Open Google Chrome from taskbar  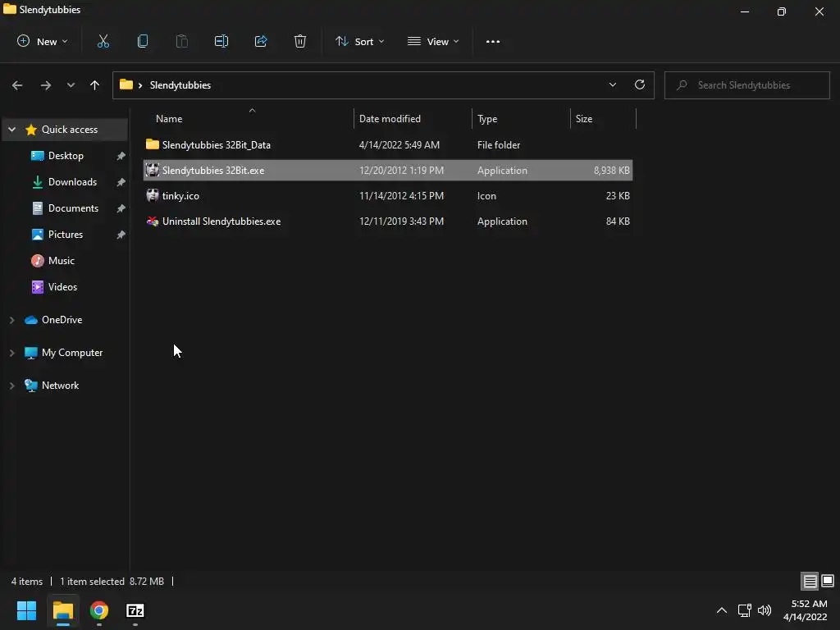(x=99, y=610)
